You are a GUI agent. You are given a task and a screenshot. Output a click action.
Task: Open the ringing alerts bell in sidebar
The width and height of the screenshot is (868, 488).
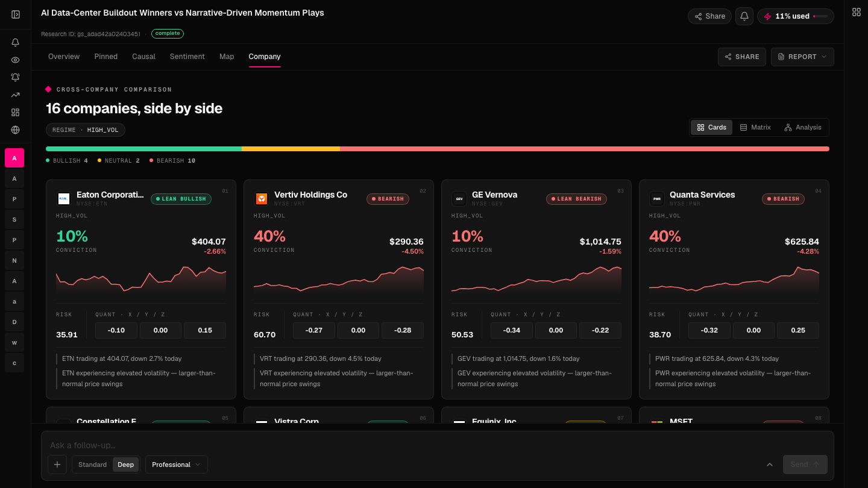(x=16, y=77)
